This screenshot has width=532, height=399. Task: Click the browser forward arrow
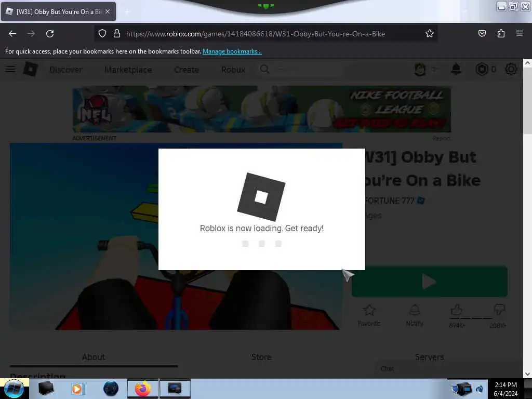point(31,34)
